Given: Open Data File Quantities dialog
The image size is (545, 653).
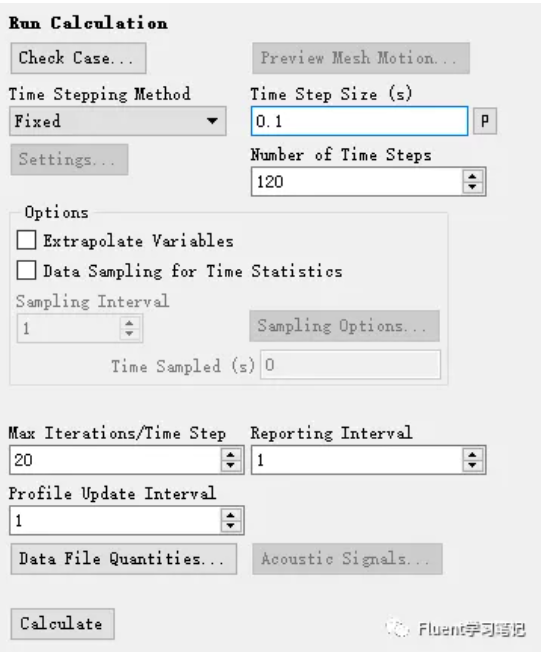Looking at the screenshot, I should [124, 559].
